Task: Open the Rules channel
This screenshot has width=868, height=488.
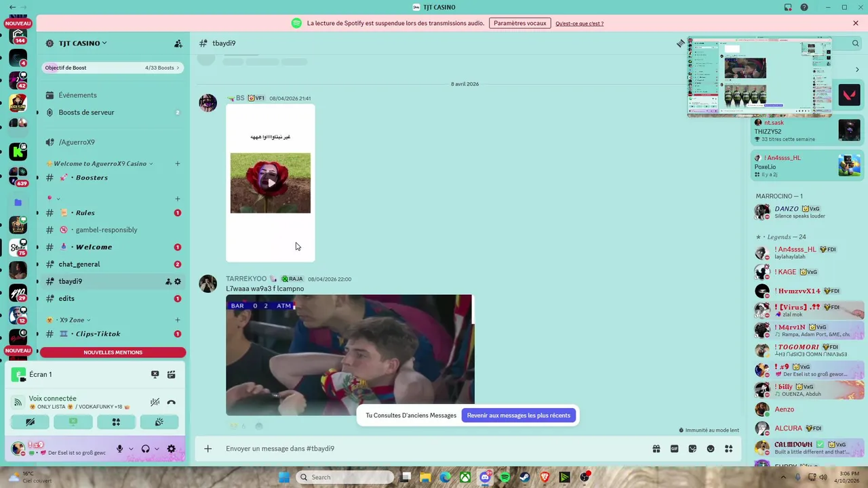Action: coord(113,213)
